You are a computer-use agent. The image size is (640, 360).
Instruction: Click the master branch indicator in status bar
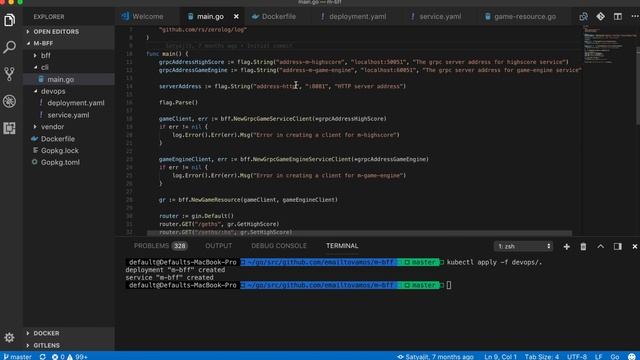[x=17, y=357]
